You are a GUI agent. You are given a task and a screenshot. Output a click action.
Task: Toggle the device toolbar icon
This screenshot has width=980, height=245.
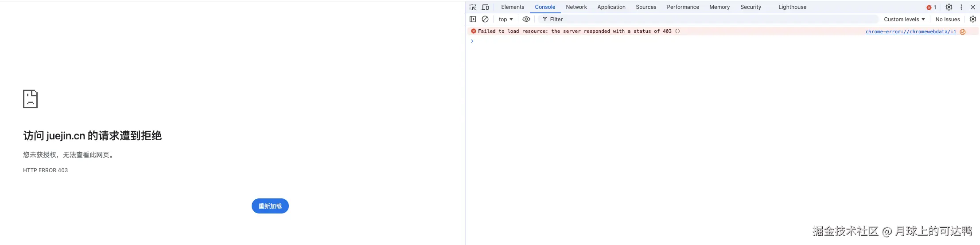(485, 7)
